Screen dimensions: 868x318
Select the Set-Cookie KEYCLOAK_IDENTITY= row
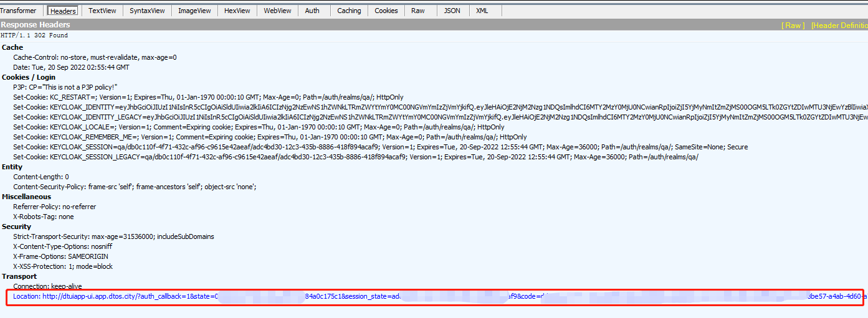pos(440,107)
